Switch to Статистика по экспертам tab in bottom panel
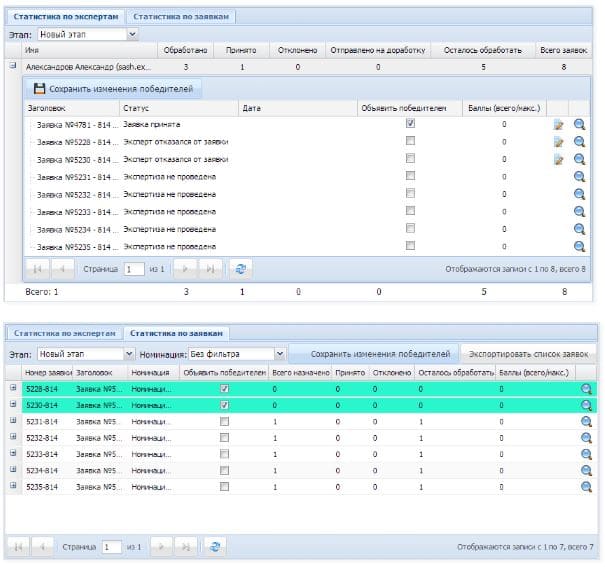Screen dimensions: 605x567 point(63,332)
